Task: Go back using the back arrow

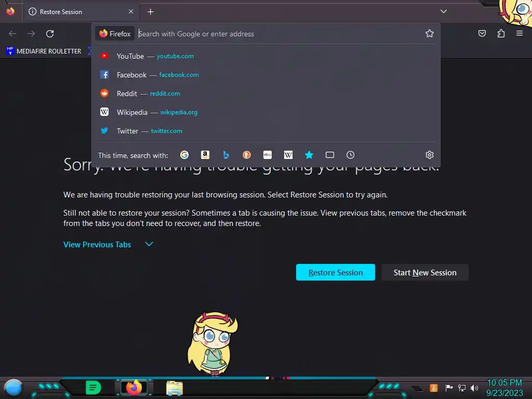Action: click(x=12, y=34)
